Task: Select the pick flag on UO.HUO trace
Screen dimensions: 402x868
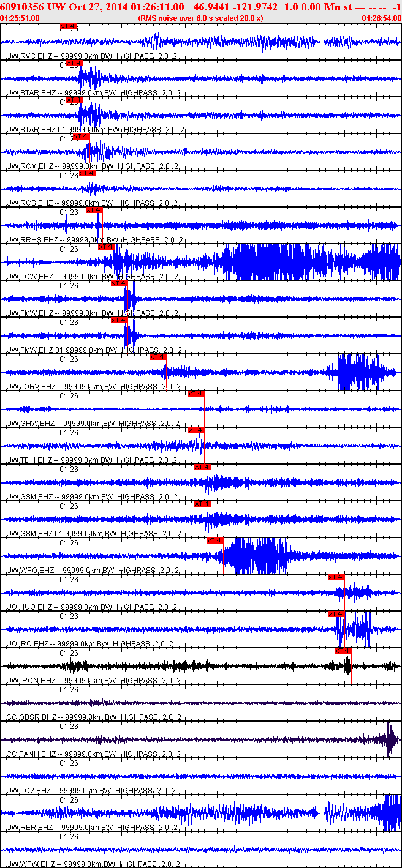Action: click(x=336, y=577)
